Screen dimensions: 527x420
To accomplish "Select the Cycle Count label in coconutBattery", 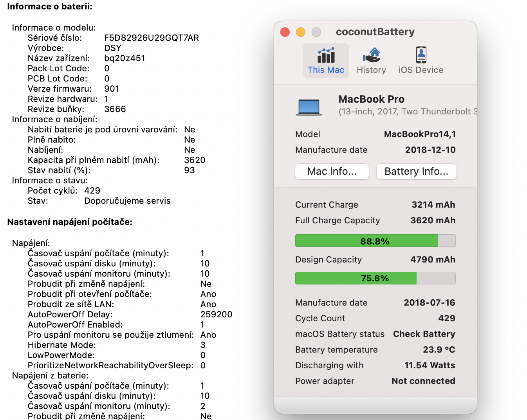I will pyautogui.click(x=320, y=318).
